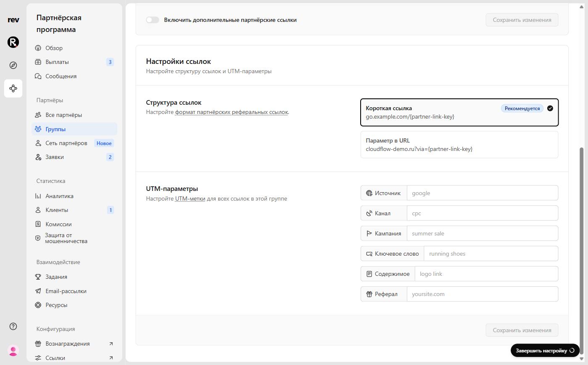The width and height of the screenshot is (588, 365).
Task: Toggle Включить дополнительные партнёрские ссылки switch
Action: tap(152, 20)
